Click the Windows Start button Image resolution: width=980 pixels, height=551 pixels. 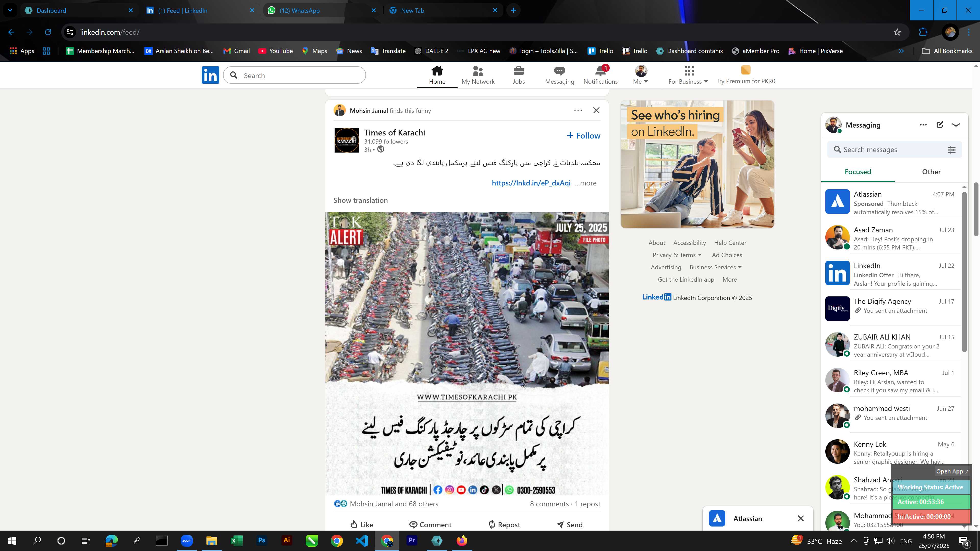pos(12,540)
